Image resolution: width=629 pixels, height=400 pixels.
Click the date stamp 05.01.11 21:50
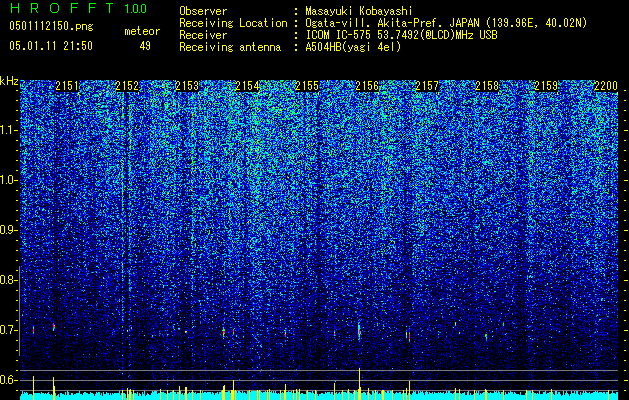pos(51,45)
